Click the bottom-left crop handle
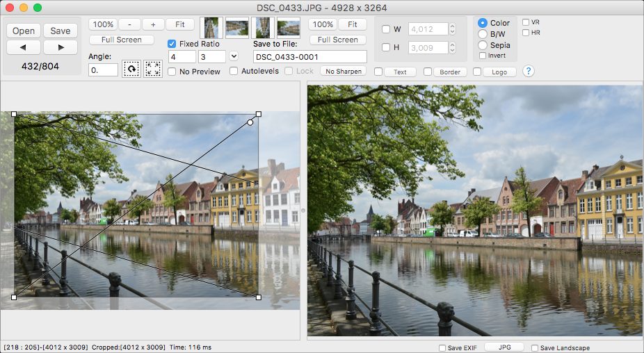The width and height of the screenshot is (644, 353). coord(14,297)
